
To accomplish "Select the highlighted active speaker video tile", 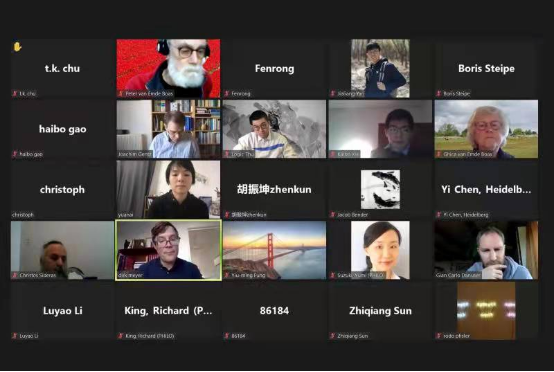I will coord(169,250).
